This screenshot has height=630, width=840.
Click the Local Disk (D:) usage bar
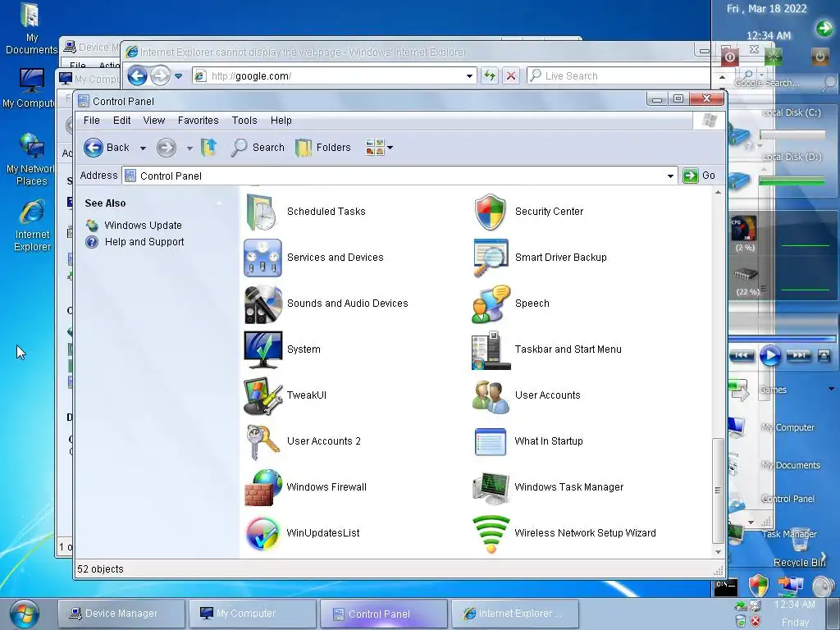(x=792, y=181)
